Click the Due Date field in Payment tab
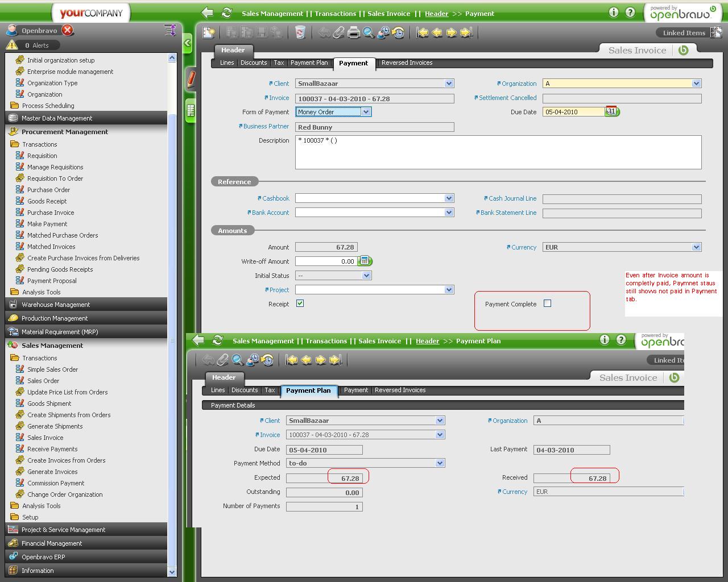This screenshot has width=728, height=582. coord(574,112)
